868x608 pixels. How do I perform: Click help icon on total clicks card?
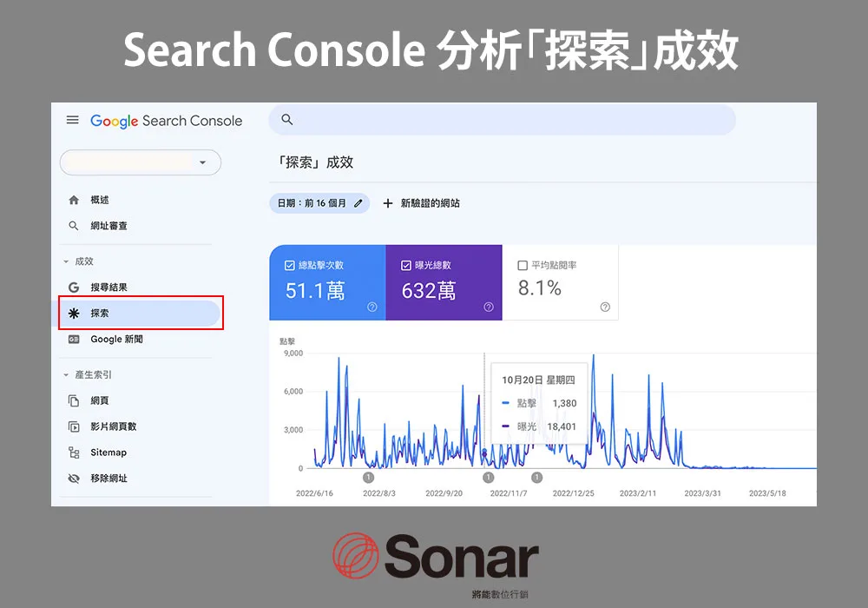(372, 307)
